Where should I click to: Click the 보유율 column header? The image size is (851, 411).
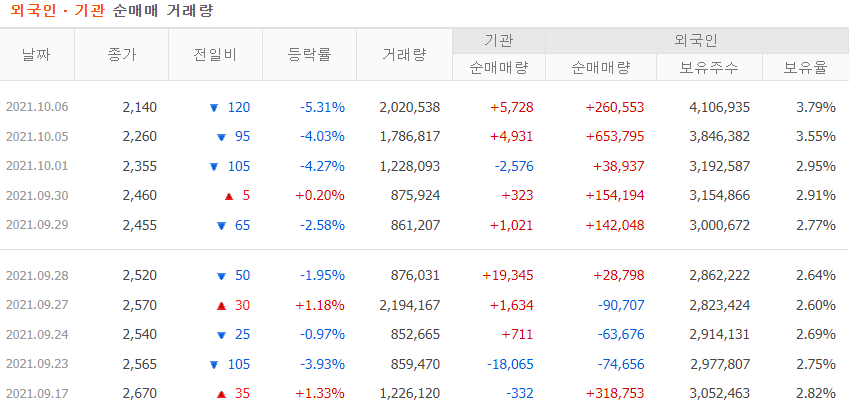click(806, 68)
